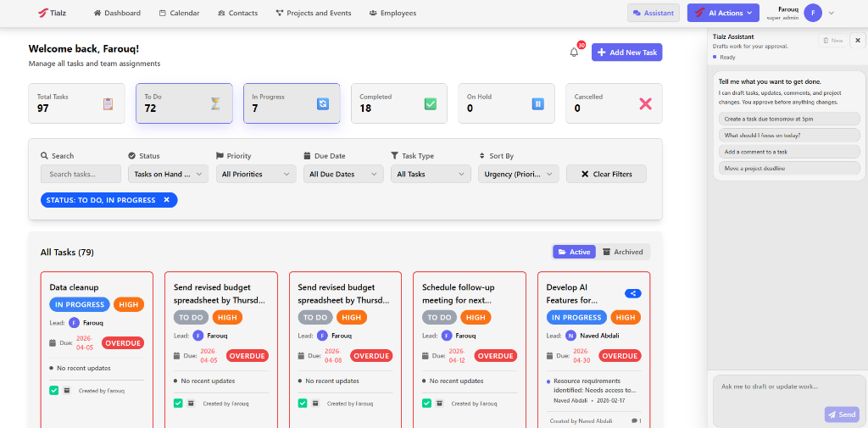This screenshot has width=868, height=428.
Task: Open Projects and Events
Action: point(314,13)
